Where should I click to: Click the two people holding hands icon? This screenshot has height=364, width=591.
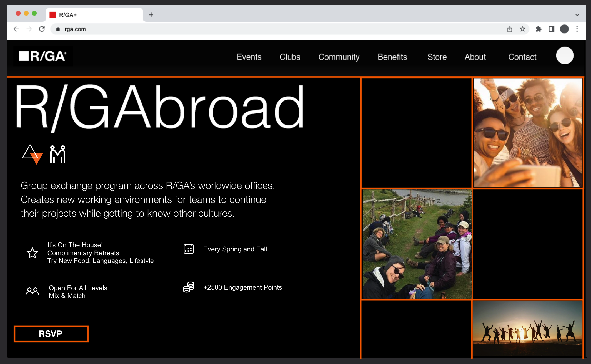click(57, 154)
